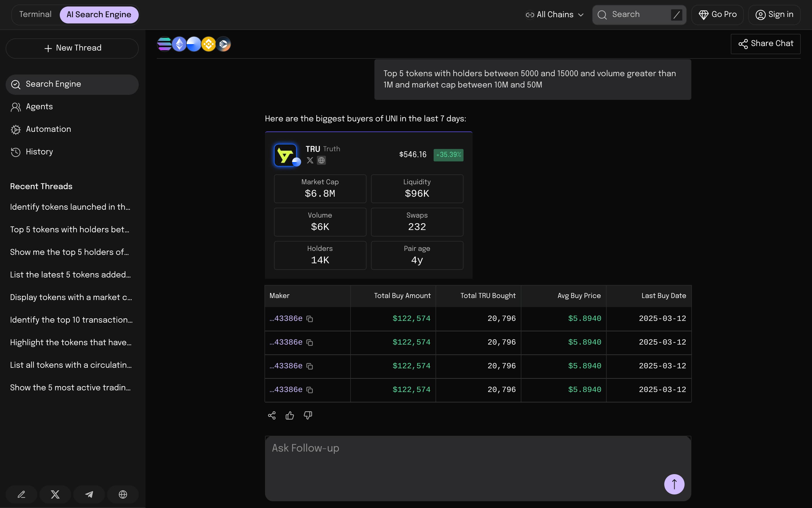The width and height of the screenshot is (812, 508).
Task: Click the TRU token logo
Action: click(285, 155)
